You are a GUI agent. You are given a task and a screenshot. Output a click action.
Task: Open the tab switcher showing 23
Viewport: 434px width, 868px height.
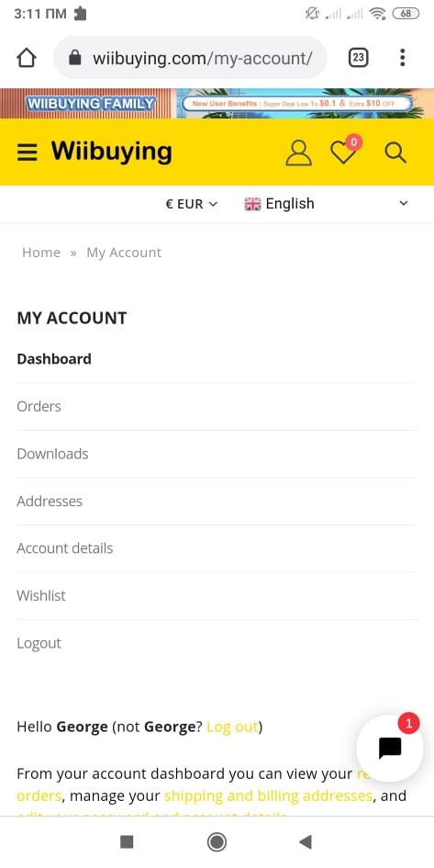[358, 58]
